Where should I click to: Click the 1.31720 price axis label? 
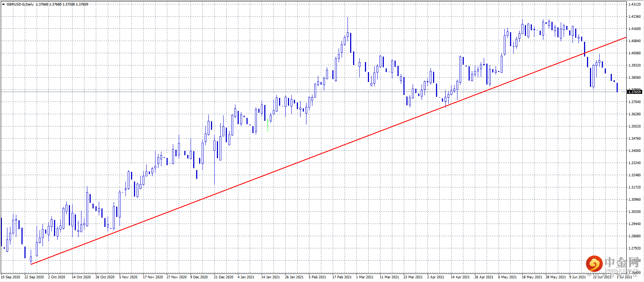point(634,187)
